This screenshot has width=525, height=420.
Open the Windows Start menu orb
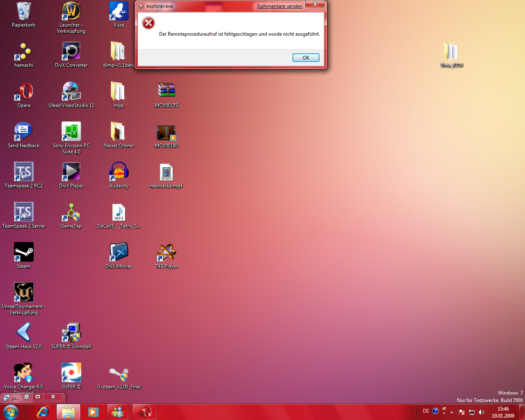pyautogui.click(x=11, y=412)
